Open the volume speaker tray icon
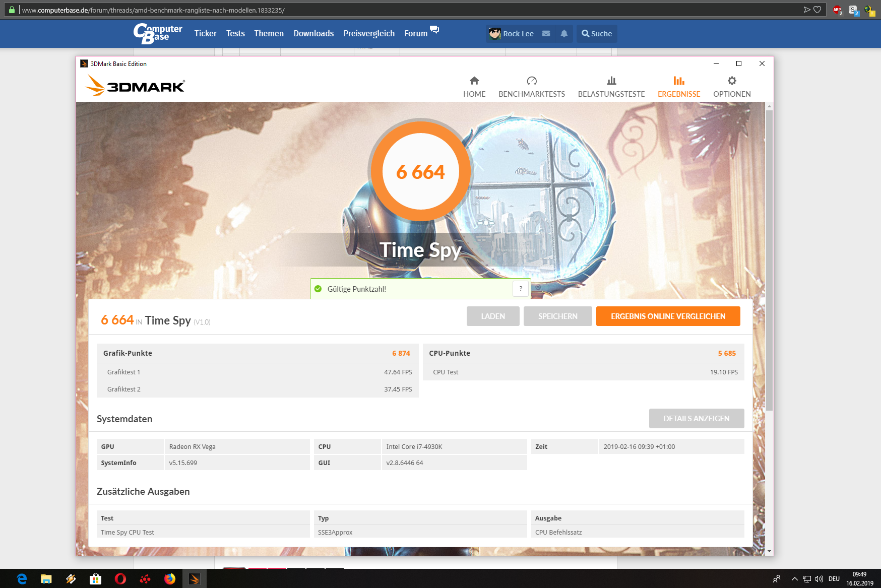 click(819, 579)
